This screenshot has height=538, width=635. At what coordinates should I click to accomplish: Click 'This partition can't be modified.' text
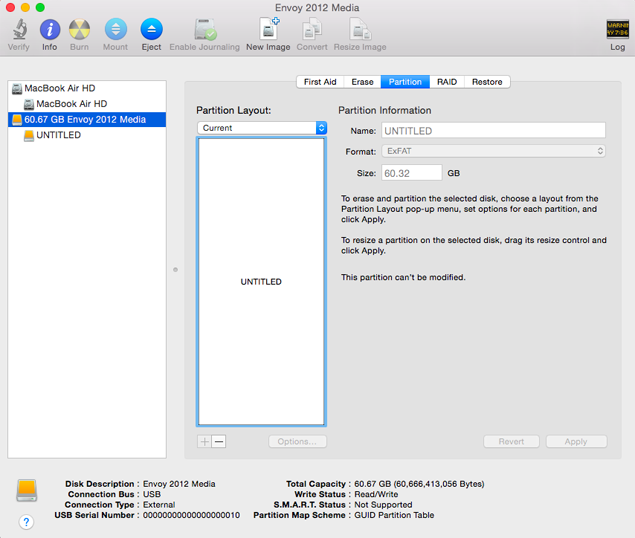(x=403, y=278)
